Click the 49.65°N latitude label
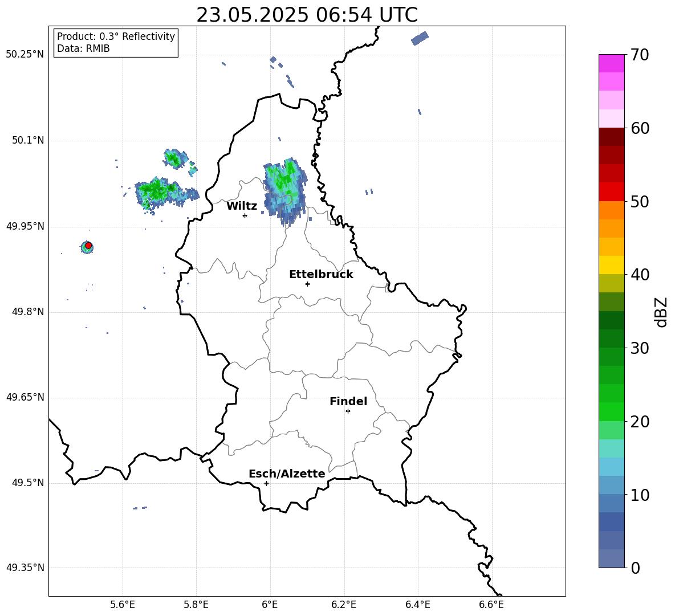Image resolution: width=675 pixels, height=616 pixels. coord(25,397)
